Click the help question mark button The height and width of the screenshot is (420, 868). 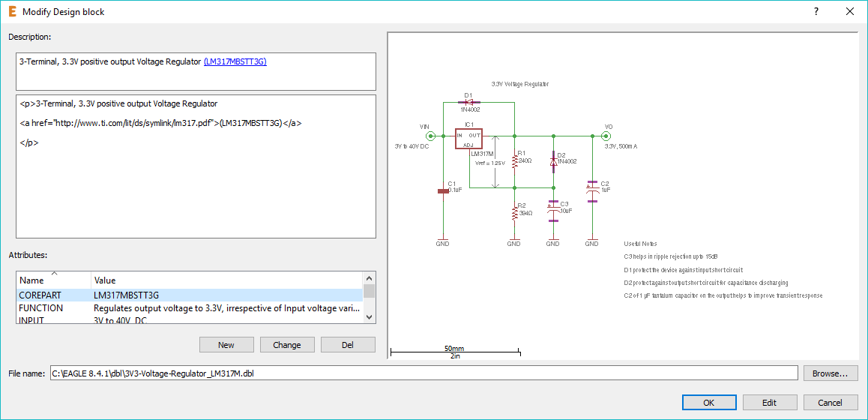[816, 12]
